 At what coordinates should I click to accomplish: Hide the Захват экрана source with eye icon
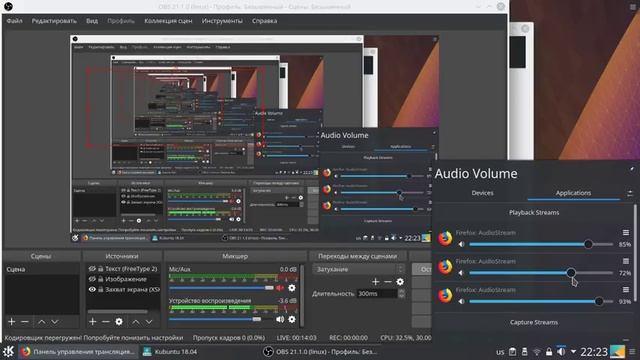[92, 289]
